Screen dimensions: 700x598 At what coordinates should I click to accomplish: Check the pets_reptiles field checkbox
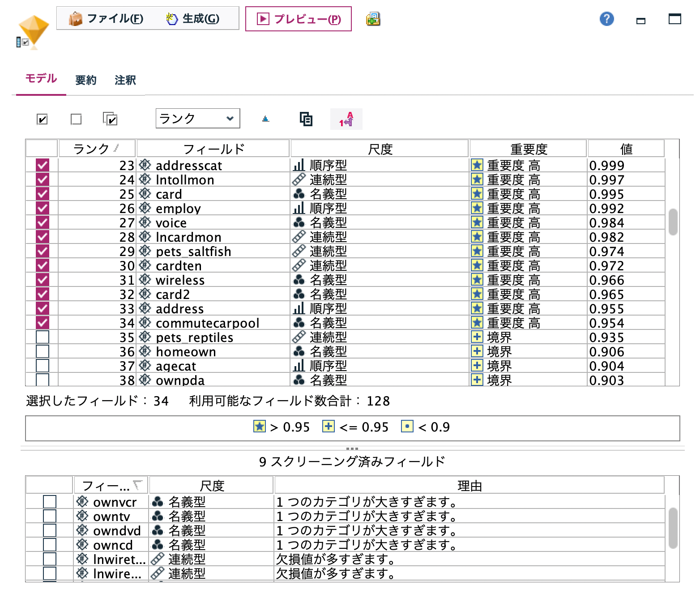point(42,337)
